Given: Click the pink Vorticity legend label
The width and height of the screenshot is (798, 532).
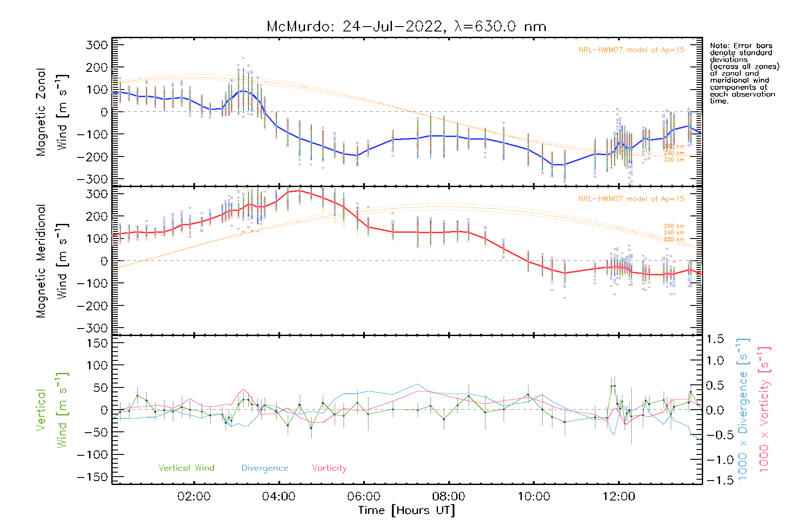Looking at the screenshot, I should pos(329,468).
